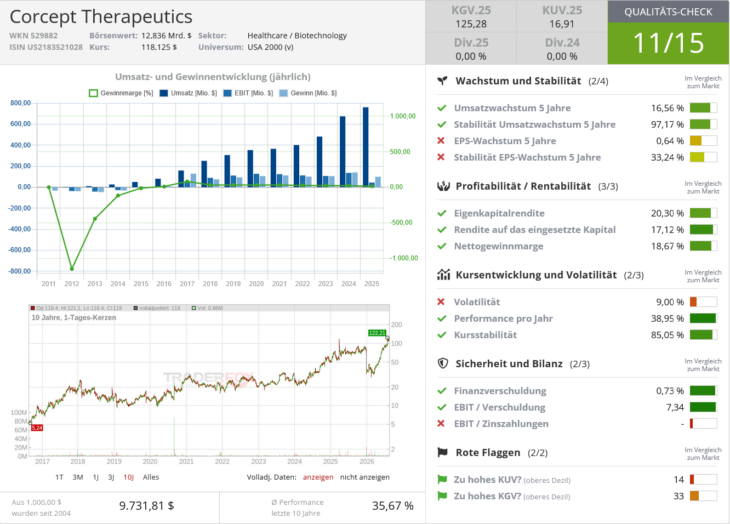Screen dimensions: 730x524
Task: Switch price chart to 3J range
Action: point(111,477)
